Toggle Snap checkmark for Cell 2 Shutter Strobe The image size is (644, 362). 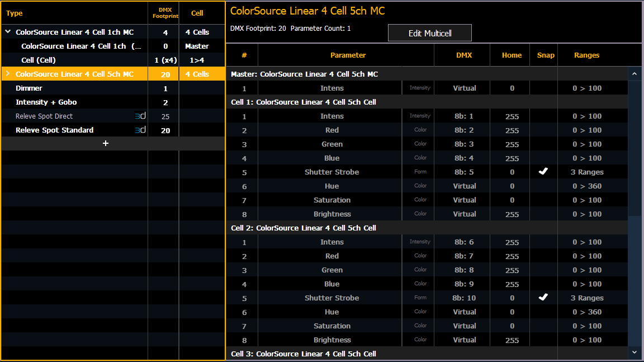(543, 297)
